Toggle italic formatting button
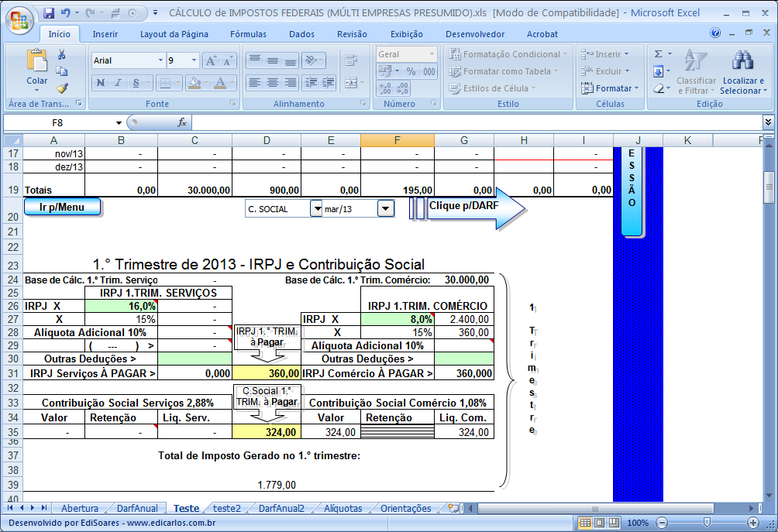778x532 pixels. 118,83
